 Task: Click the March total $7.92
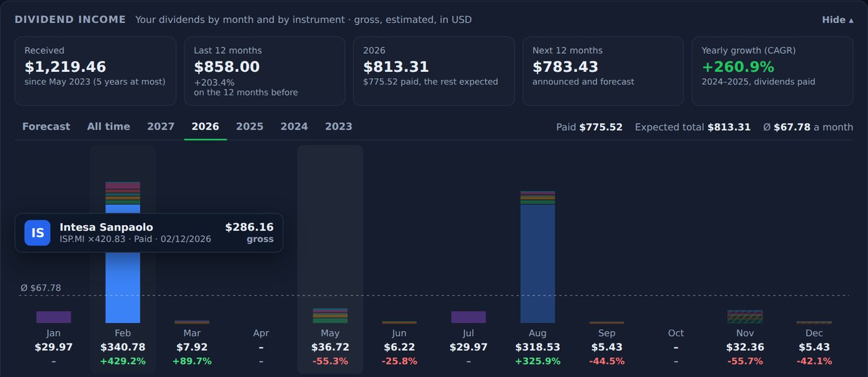tap(192, 347)
